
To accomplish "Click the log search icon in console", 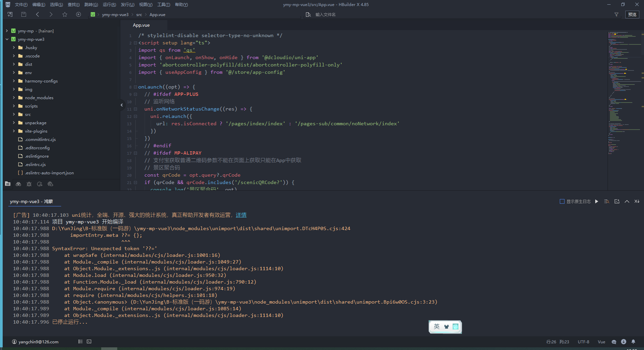I will pos(607,201).
